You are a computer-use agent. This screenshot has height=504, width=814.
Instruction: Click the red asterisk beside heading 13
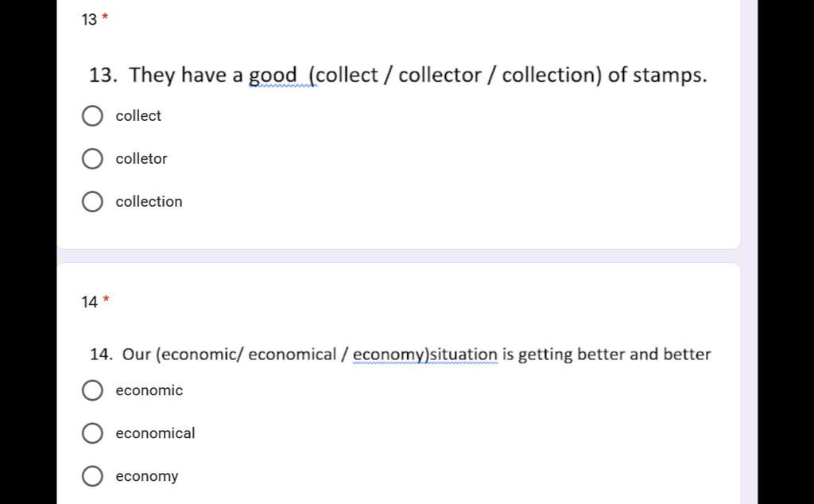[x=106, y=17]
